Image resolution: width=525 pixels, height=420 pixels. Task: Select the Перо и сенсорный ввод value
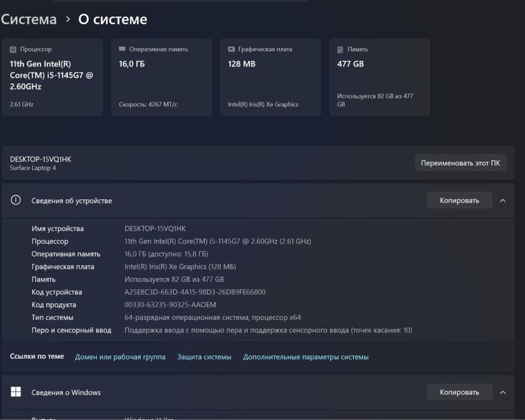268,330
